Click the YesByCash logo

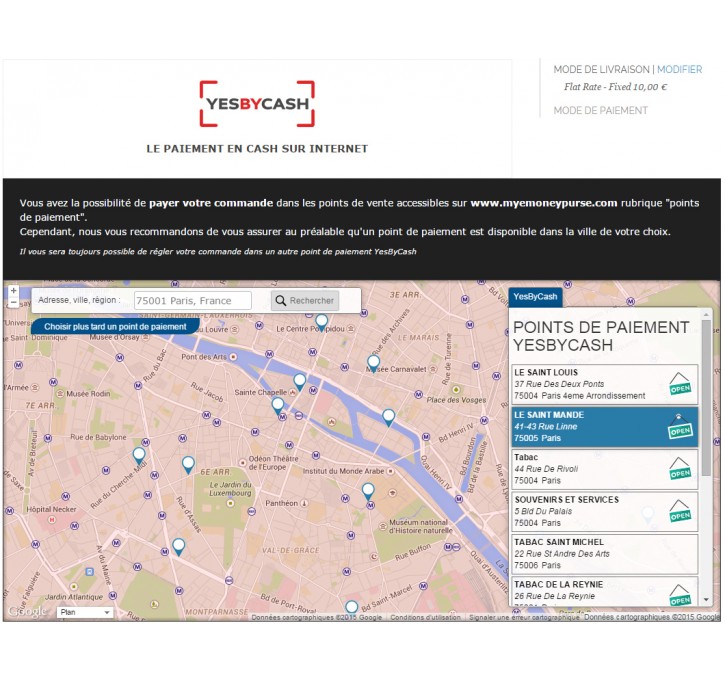coord(257,104)
